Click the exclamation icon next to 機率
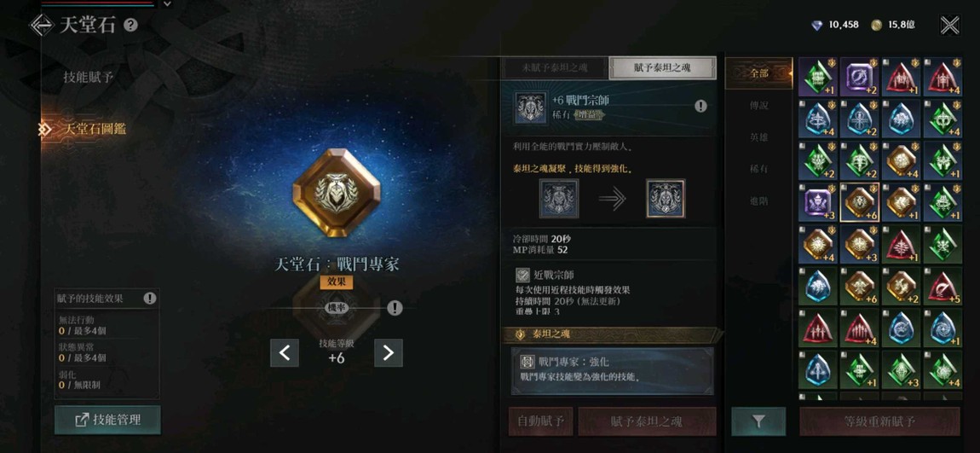This screenshot has height=453, width=980. [x=394, y=307]
